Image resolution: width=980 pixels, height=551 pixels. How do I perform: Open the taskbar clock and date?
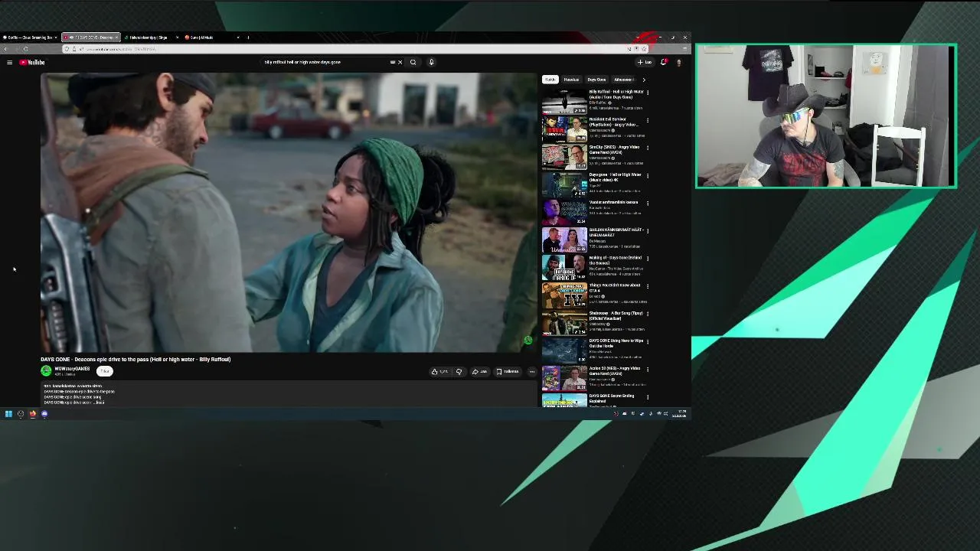tap(680, 414)
